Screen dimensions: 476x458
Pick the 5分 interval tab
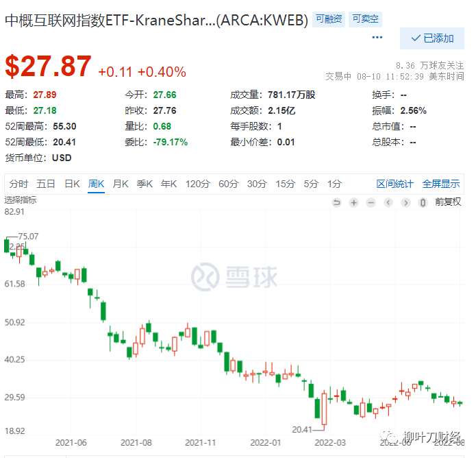coord(311,184)
